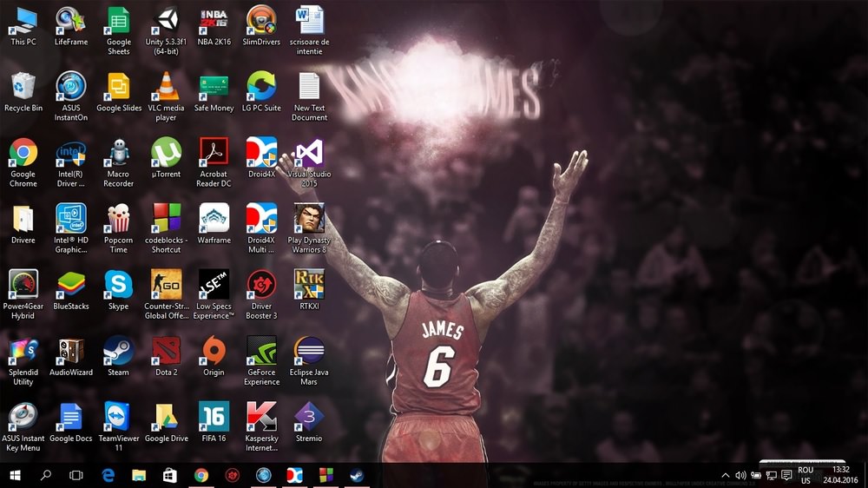Image resolution: width=868 pixels, height=488 pixels.
Task: Click the taskbar search magnifier
Action: pyautogui.click(x=46, y=475)
